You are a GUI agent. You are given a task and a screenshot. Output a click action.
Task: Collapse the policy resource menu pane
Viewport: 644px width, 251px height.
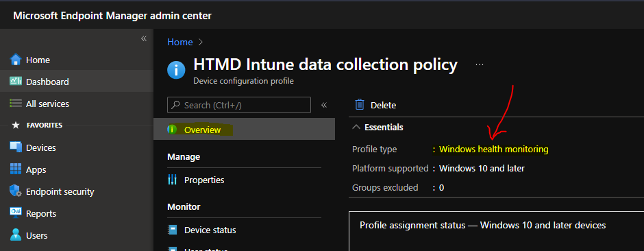point(323,105)
